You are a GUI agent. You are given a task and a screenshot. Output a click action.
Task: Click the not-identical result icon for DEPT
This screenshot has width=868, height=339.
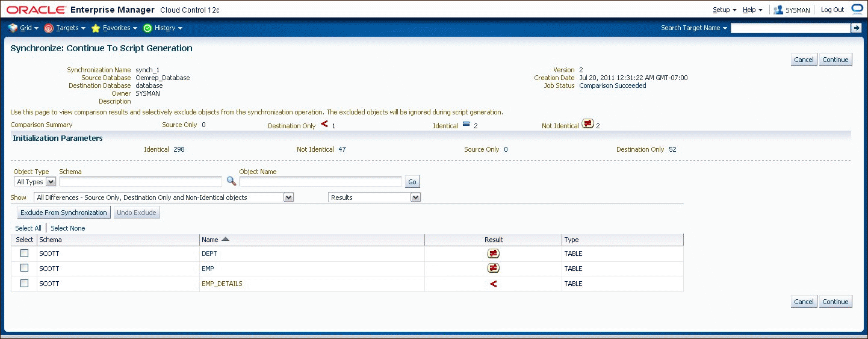click(493, 253)
